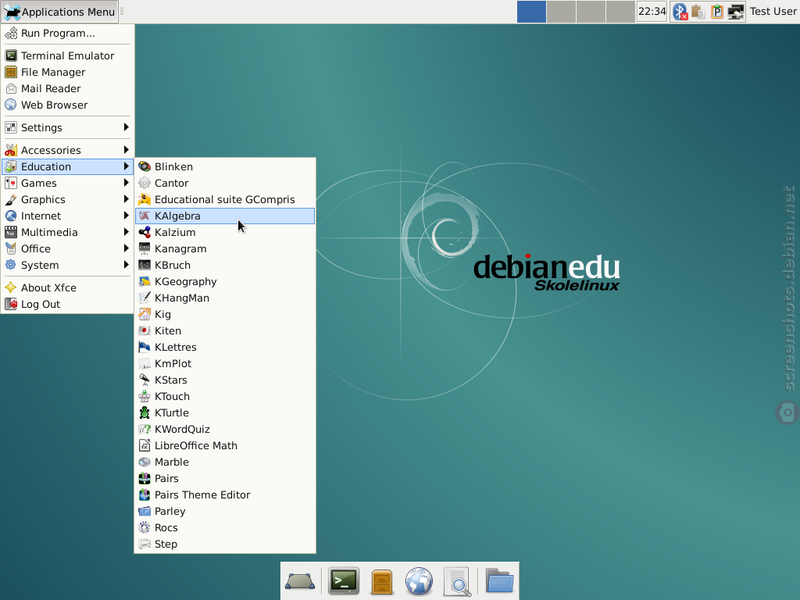Expand the Games submenu

[x=67, y=183]
